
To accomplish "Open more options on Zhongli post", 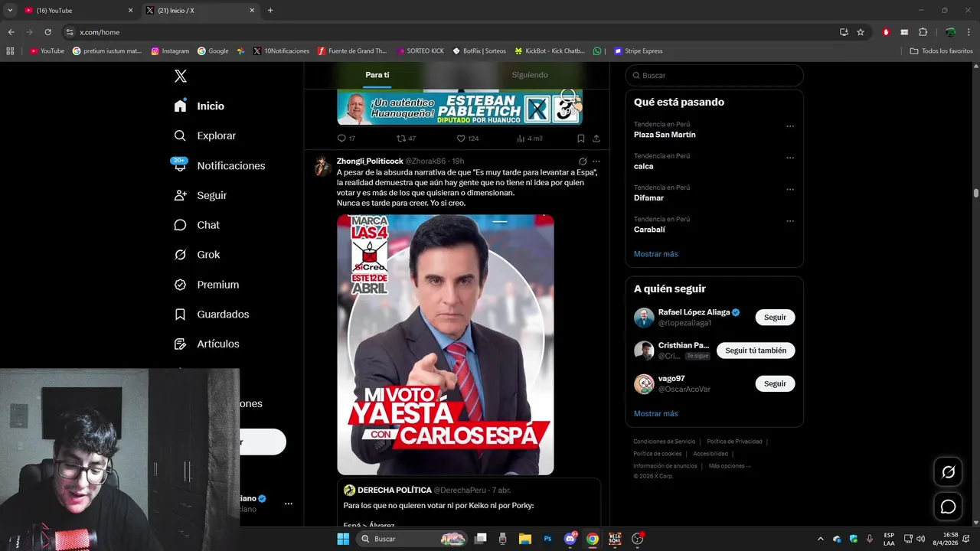I will pyautogui.click(x=596, y=161).
